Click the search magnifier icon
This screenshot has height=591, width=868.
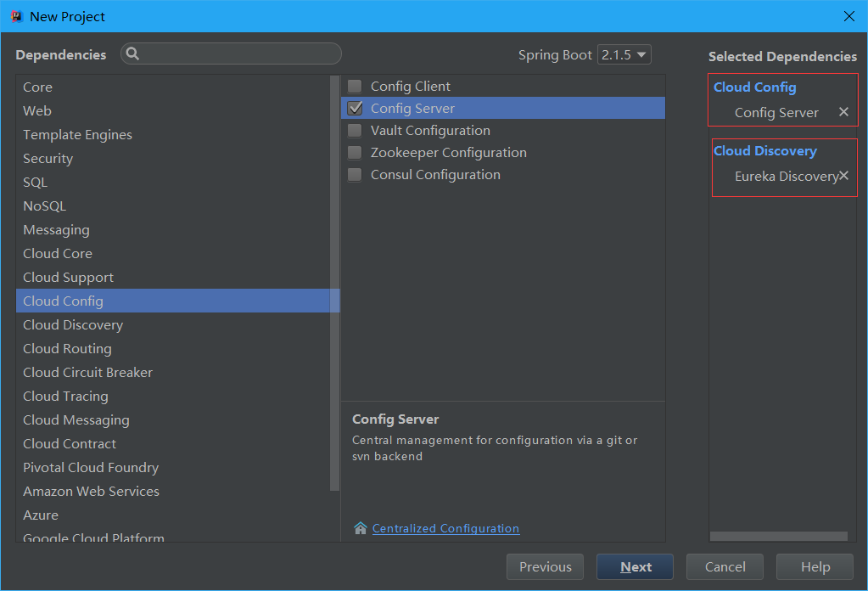click(132, 53)
